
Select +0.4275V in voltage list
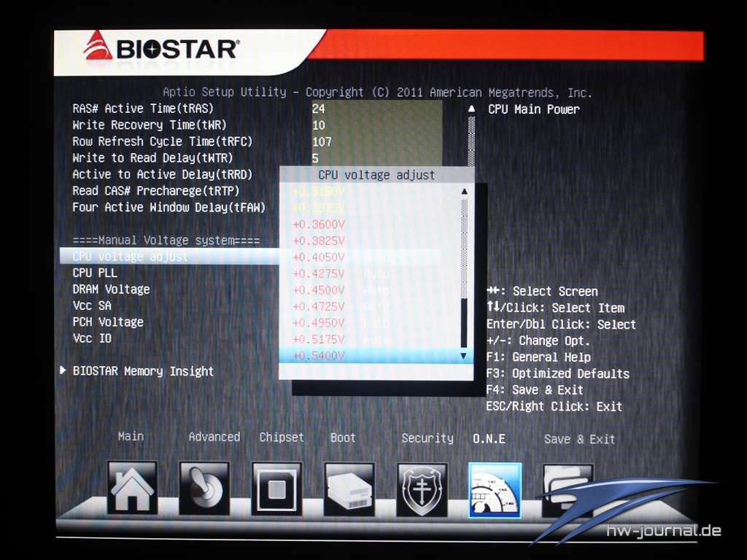(x=319, y=274)
